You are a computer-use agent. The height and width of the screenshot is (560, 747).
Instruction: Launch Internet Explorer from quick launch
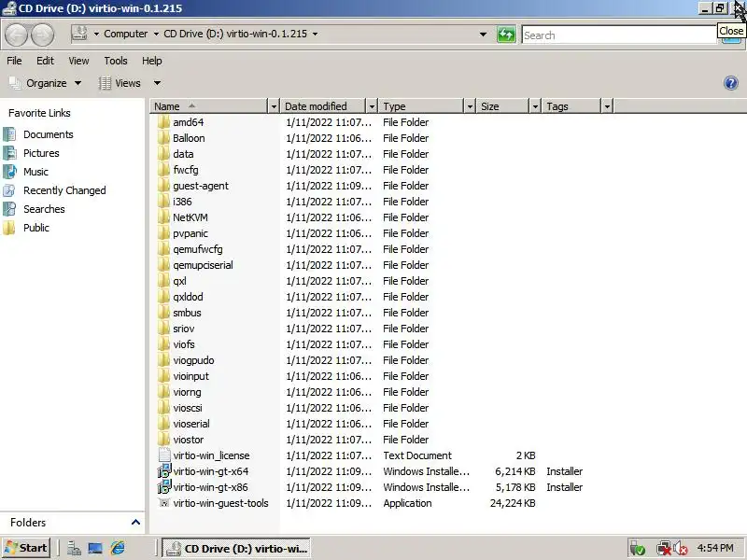118,548
